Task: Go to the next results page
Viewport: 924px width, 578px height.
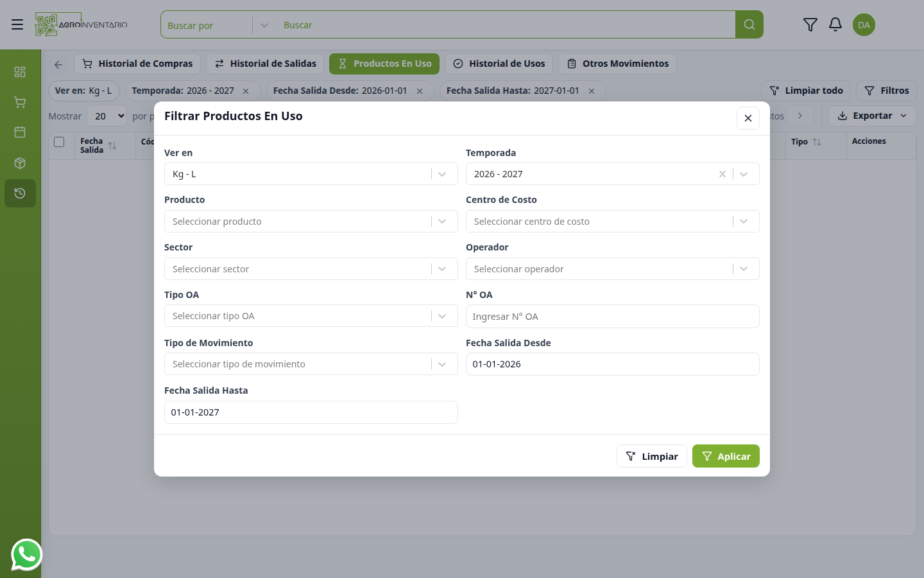Action: coord(800,116)
